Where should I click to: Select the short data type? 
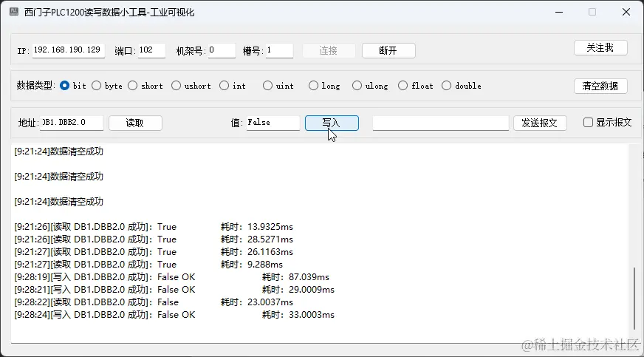click(145, 86)
